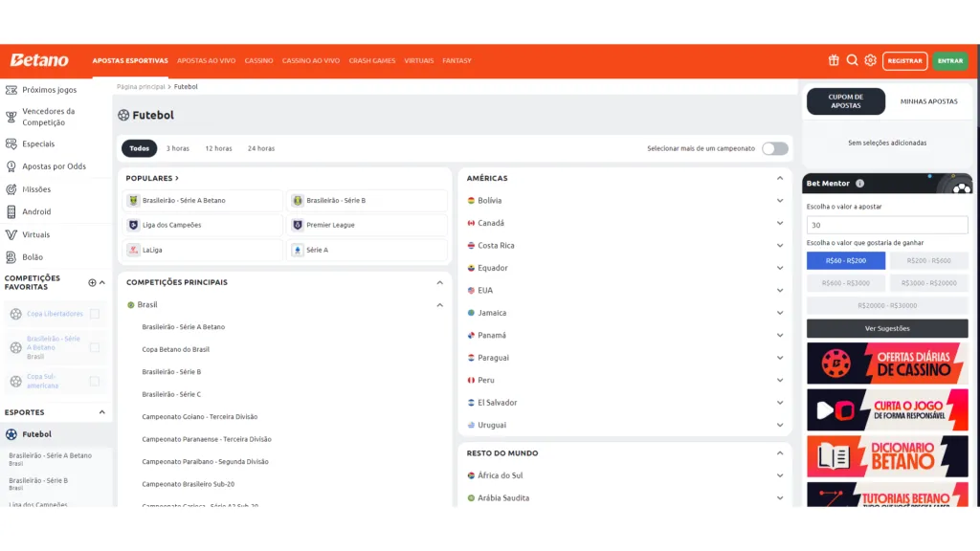The image size is (980, 551).
Task: Open the Cassino menu tab
Action: pos(258,60)
